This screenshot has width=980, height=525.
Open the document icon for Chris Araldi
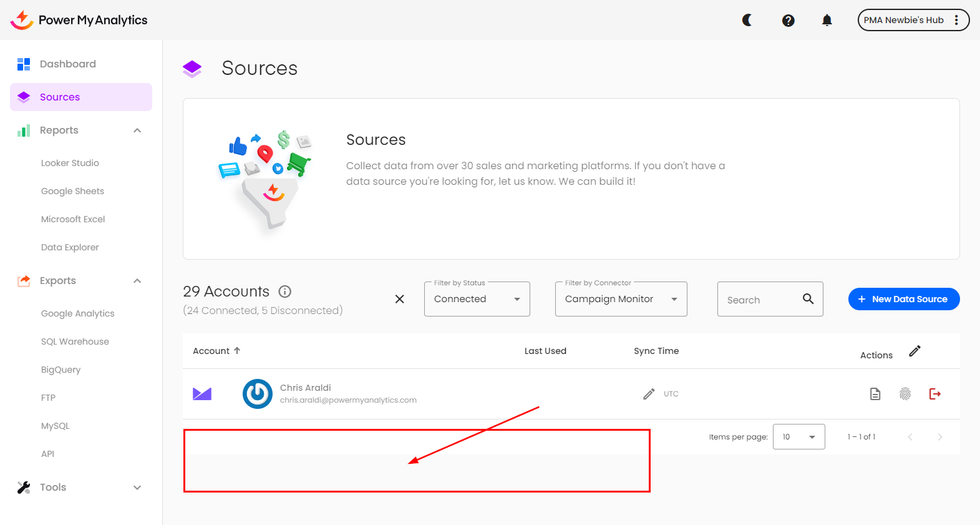tap(875, 394)
